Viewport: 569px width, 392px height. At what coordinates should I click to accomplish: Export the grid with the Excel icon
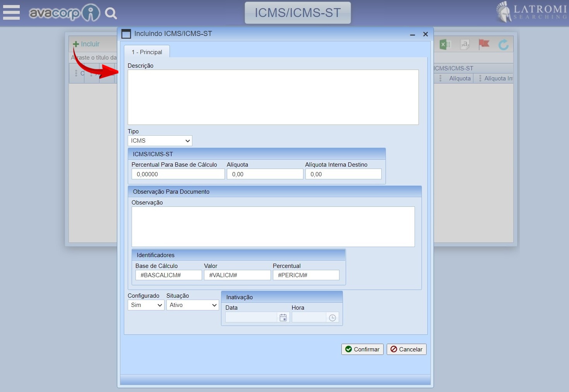tap(445, 44)
